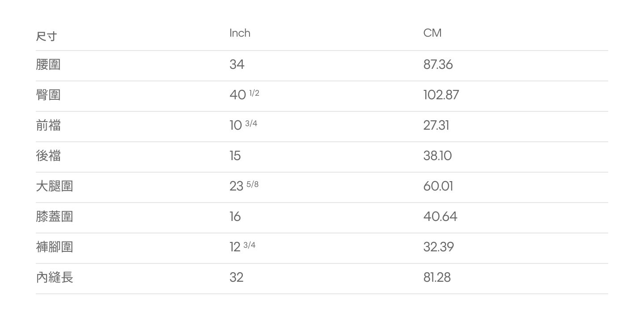The width and height of the screenshot is (644, 322).
Task: Click the thigh value 23 5/8
Action: pyautogui.click(x=244, y=186)
